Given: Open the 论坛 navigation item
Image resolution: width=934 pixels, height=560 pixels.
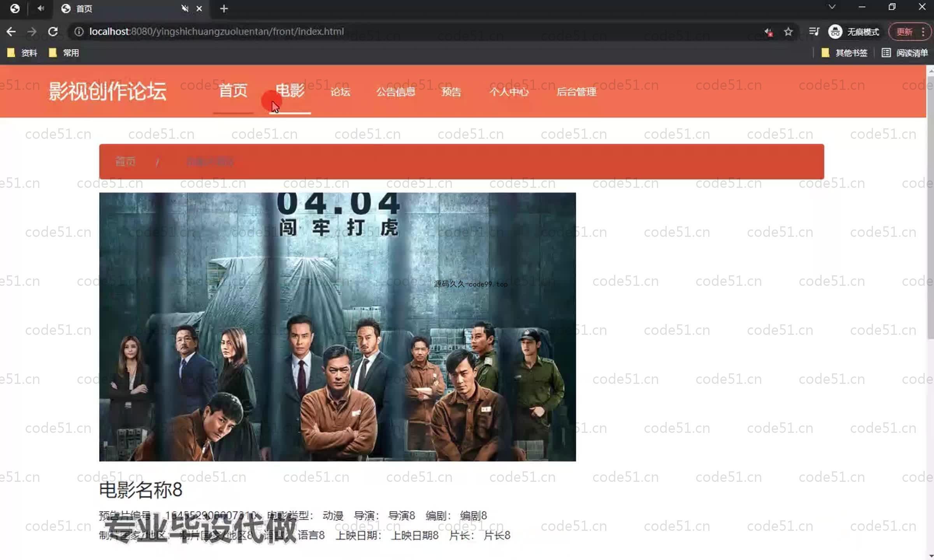Looking at the screenshot, I should coord(341,92).
